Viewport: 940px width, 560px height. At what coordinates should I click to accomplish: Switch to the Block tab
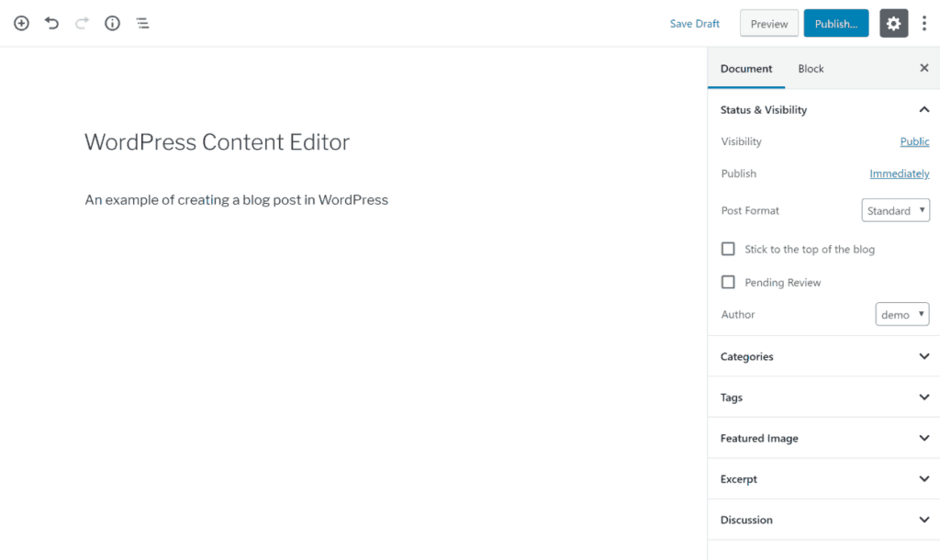click(811, 68)
